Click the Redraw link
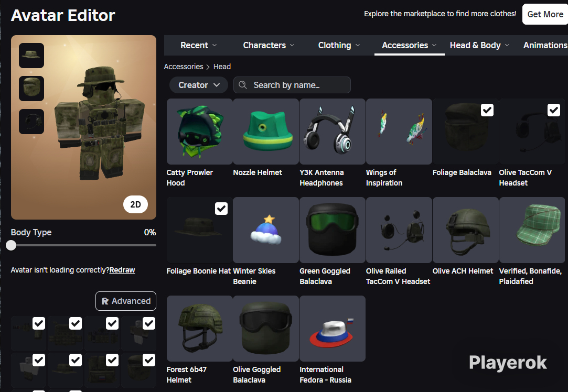Image resolution: width=568 pixels, height=392 pixels. click(x=122, y=270)
